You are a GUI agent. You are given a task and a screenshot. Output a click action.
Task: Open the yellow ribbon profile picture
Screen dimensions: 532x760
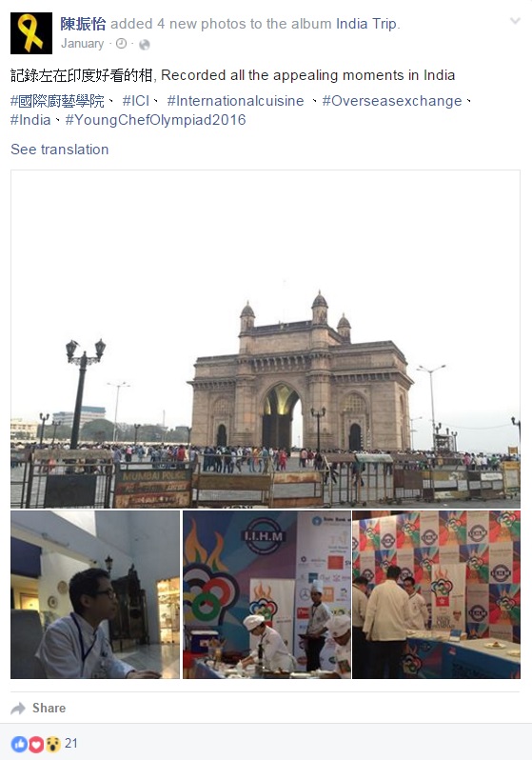click(x=31, y=33)
